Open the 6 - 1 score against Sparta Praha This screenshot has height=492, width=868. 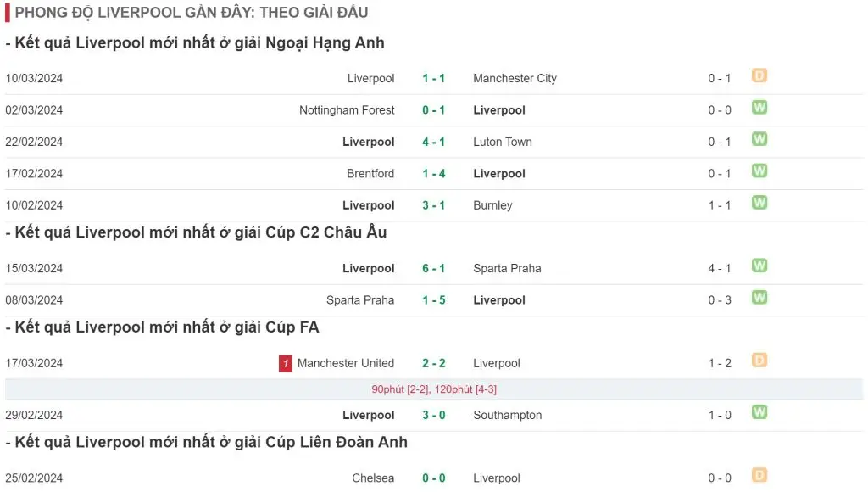(x=433, y=268)
